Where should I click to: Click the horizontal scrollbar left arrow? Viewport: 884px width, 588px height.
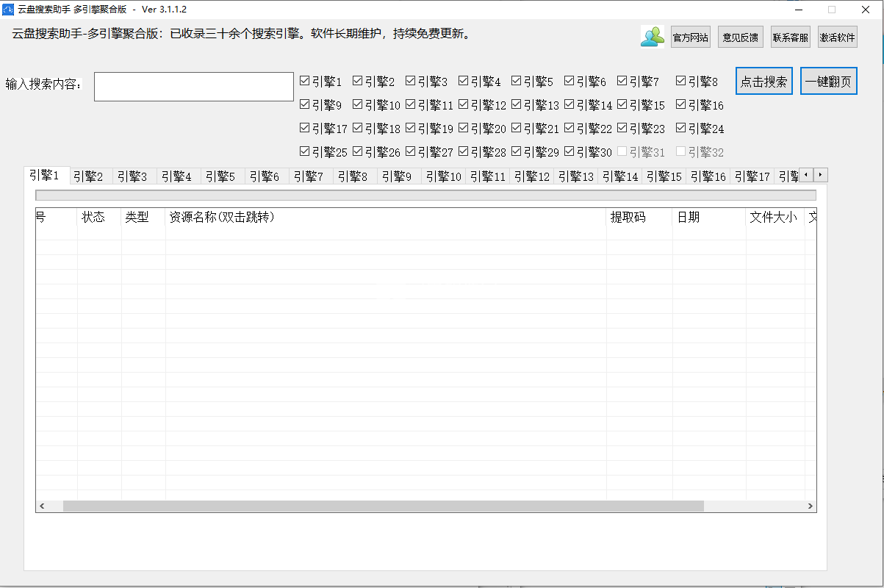click(x=42, y=506)
